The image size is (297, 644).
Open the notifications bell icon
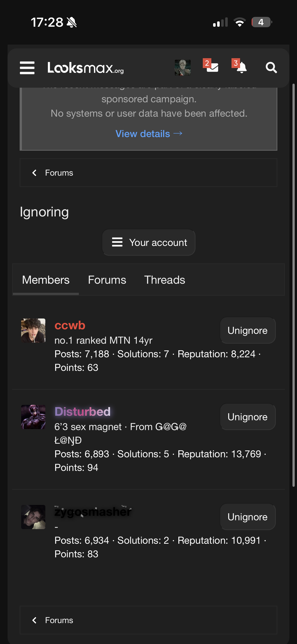[241, 67]
